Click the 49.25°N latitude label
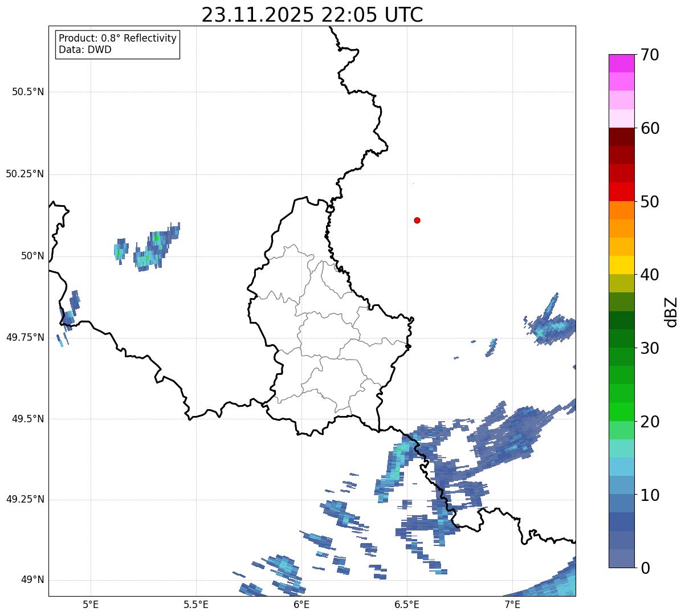Screen dimensions: 685x616 pos(25,499)
